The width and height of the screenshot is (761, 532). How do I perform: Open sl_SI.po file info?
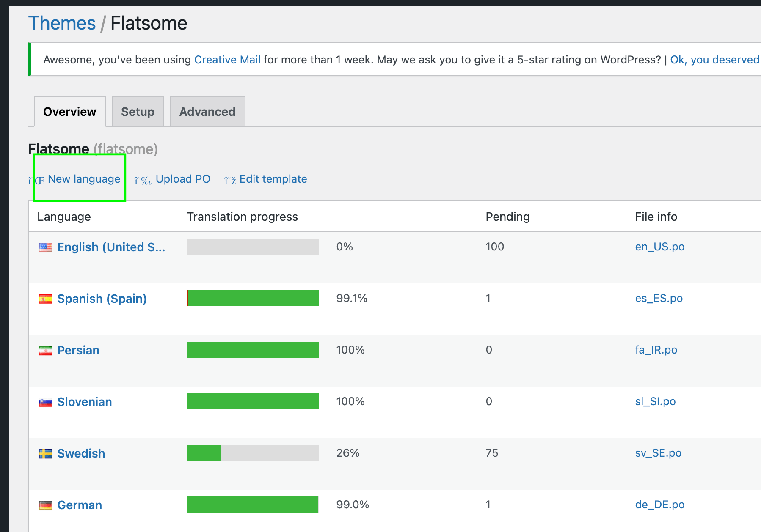click(x=655, y=401)
